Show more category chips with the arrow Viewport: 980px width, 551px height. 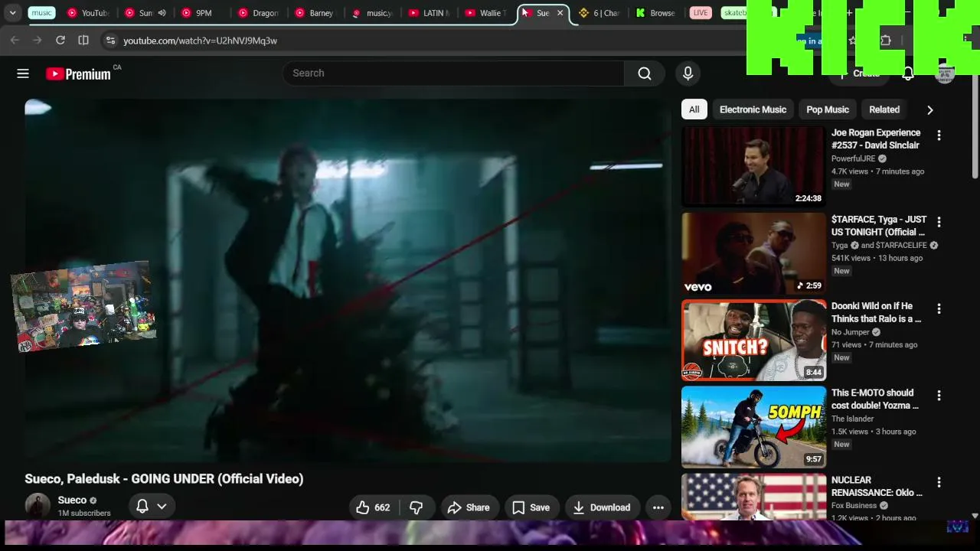pyautogui.click(x=929, y=110)
